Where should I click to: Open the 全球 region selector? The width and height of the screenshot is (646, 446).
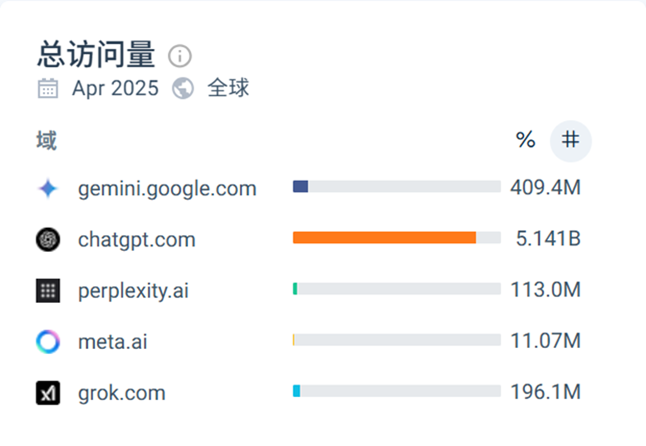click(x=228, y=89)
